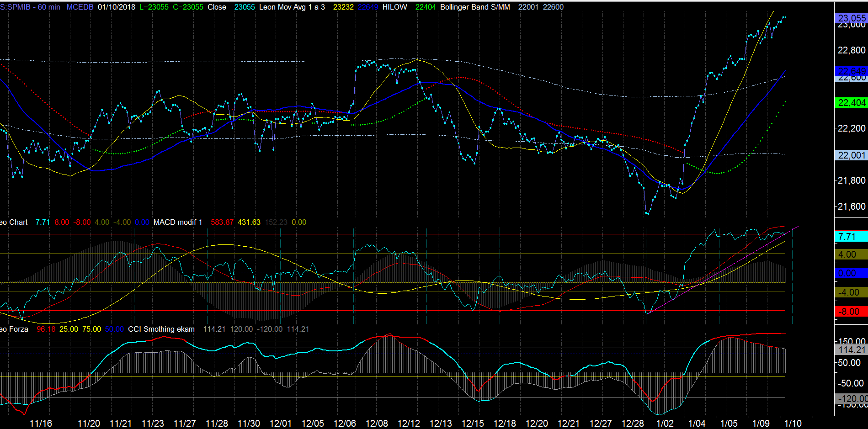Click the -120.00 CCI threshold value in header

click(x=270, y=329)
